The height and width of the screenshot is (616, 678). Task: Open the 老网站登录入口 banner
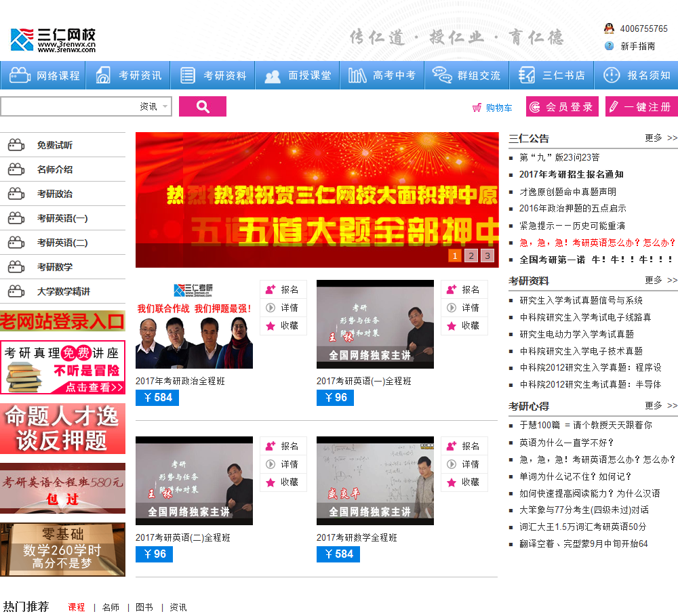click(x=62, y=321)
